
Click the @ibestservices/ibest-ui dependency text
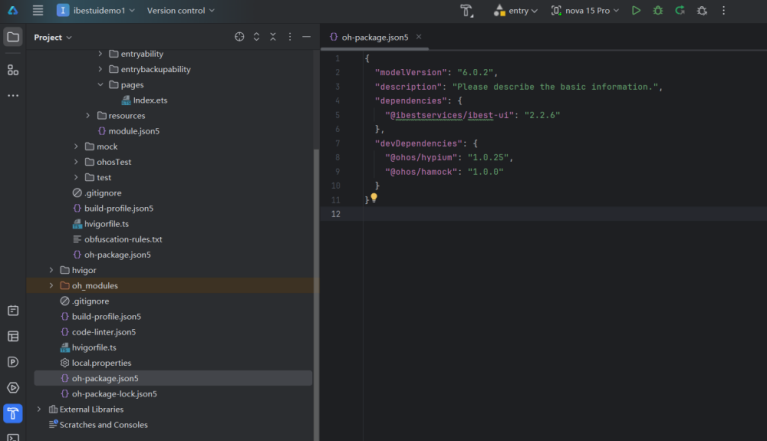[x=449, y=115]
